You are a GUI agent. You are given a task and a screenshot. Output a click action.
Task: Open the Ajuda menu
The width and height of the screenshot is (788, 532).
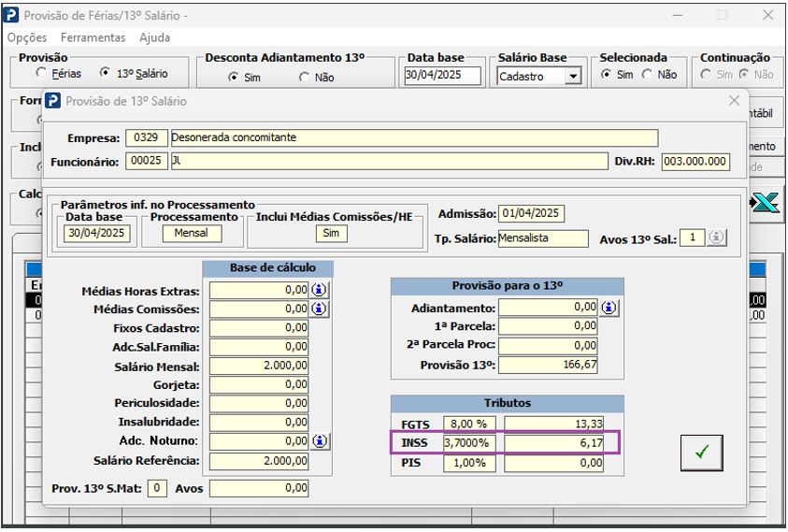pos(154,37)
